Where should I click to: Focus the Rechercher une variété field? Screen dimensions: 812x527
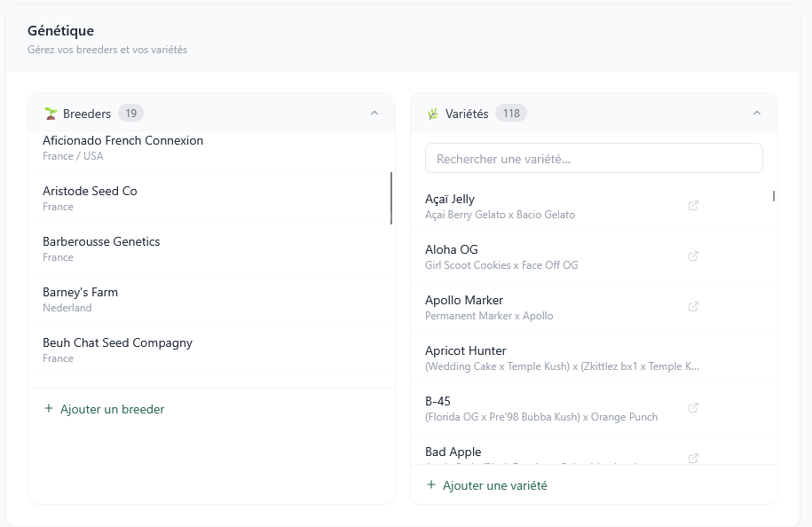[594, 159]
